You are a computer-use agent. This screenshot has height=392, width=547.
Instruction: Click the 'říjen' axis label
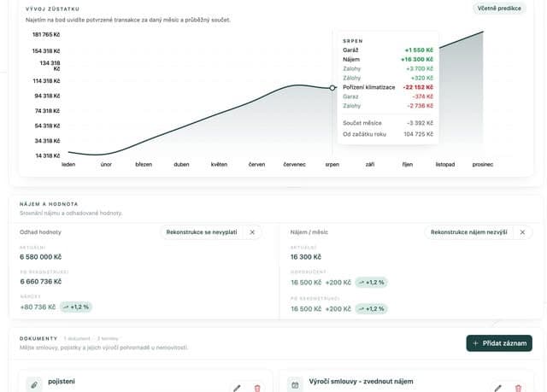click(408, 164)
